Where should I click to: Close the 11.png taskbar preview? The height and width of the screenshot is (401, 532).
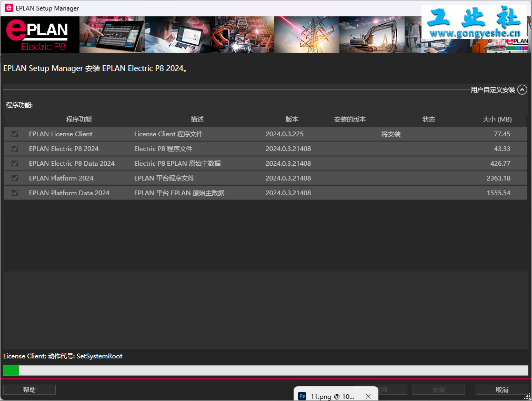[368, 396]
